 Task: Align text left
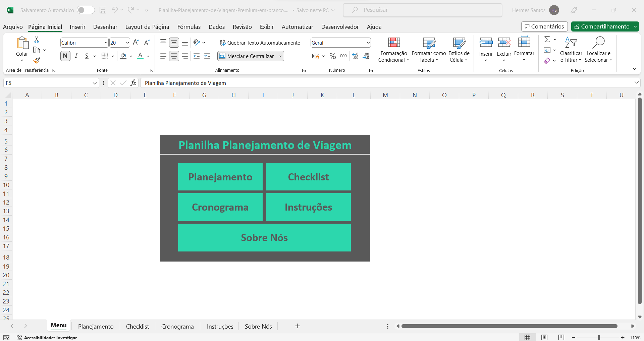163,56
